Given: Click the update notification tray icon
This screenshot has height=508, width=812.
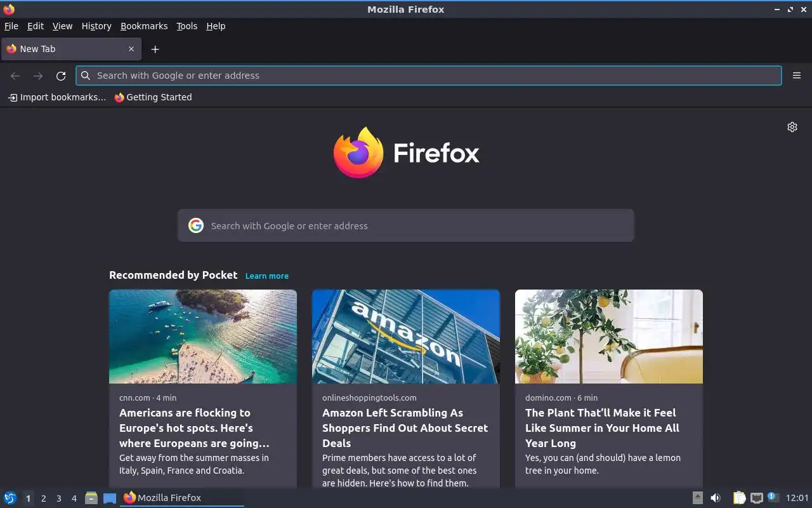Looking at the screenshot, I should pyautogui.click(x=773, y=497).
